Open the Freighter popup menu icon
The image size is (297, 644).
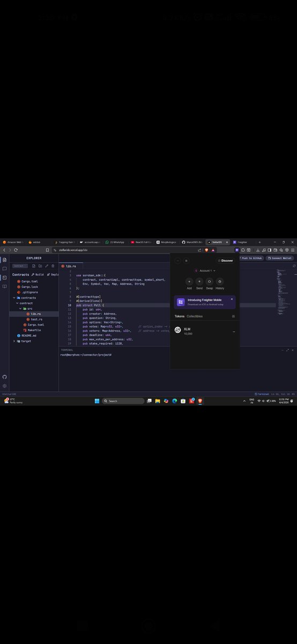[x=186, y=261]
